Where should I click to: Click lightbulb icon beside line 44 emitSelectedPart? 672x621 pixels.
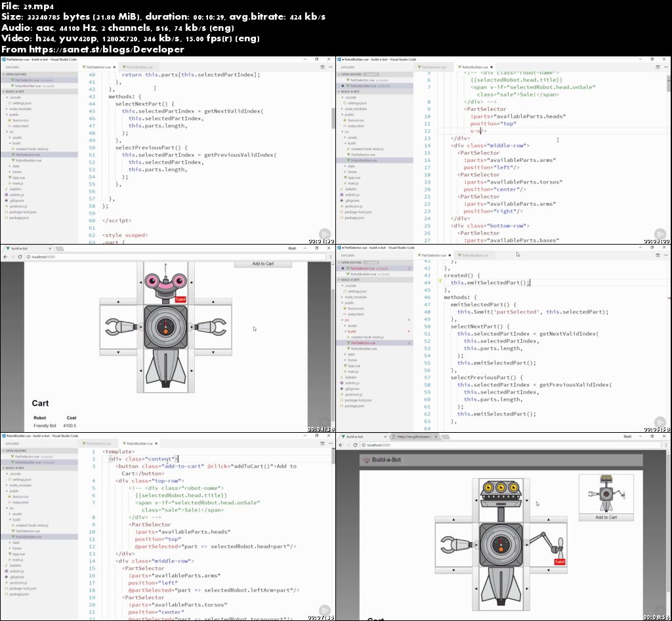[x=440, y=282]
